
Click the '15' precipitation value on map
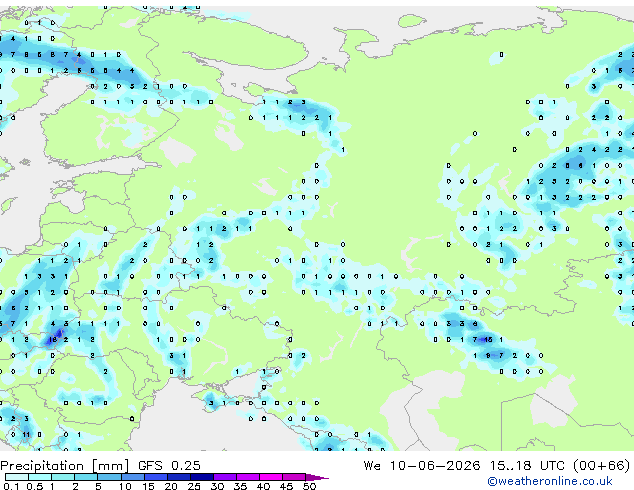pyautogui.click(x=488, y=340)
